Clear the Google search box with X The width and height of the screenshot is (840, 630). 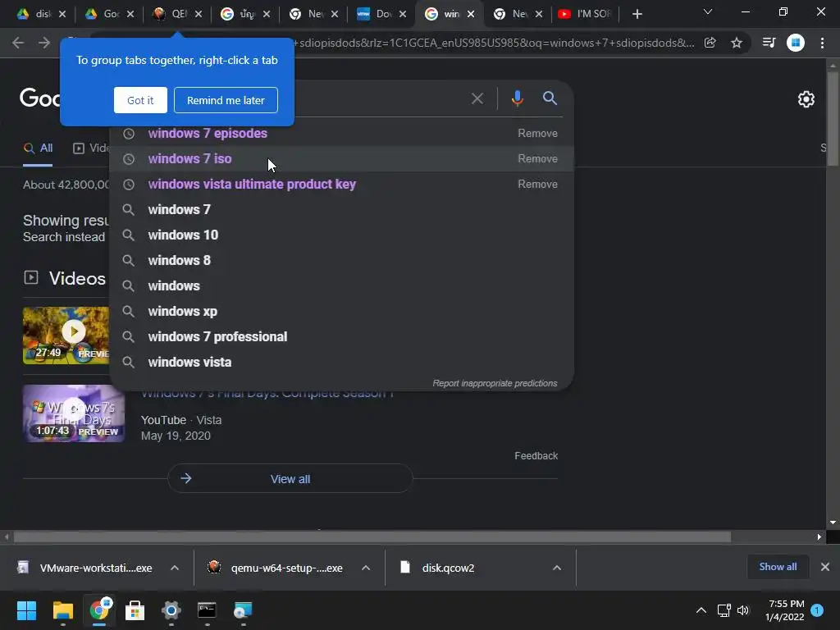pyautogui.click(x=477, y=98)
